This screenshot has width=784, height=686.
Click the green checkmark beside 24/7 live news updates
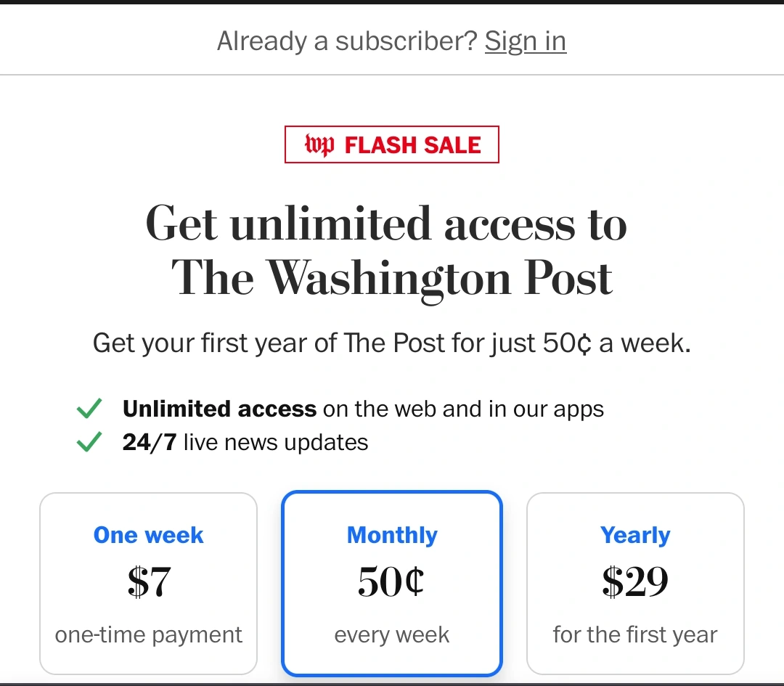click(89, 441)
